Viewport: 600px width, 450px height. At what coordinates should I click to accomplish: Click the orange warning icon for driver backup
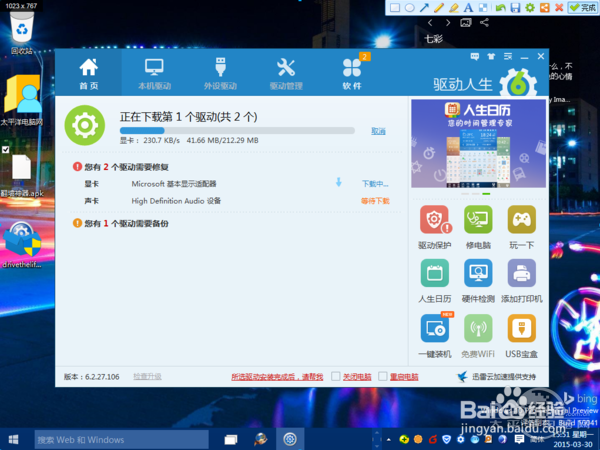tap(77, 223)
